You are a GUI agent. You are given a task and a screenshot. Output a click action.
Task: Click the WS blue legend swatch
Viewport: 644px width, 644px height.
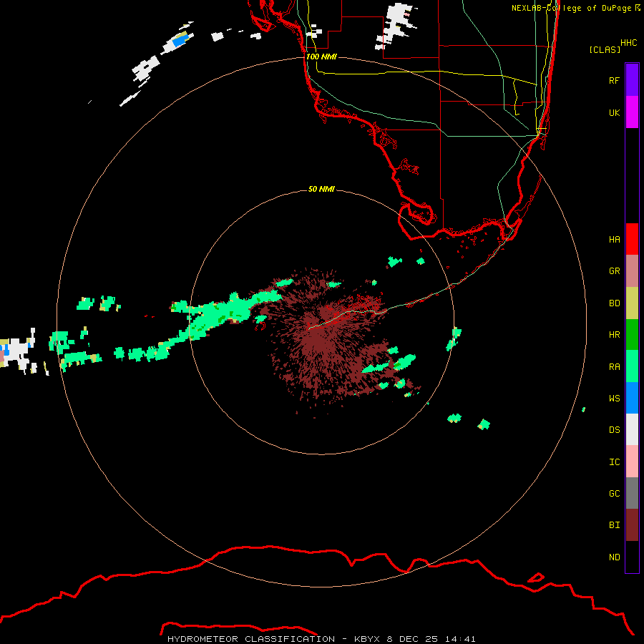[x=632, y=398]
